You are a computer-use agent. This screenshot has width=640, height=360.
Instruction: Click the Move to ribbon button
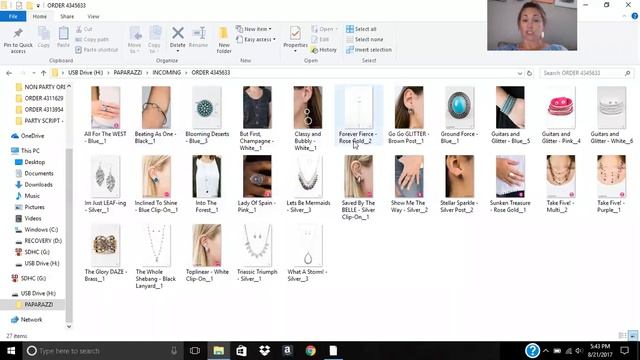coord(135,40)
